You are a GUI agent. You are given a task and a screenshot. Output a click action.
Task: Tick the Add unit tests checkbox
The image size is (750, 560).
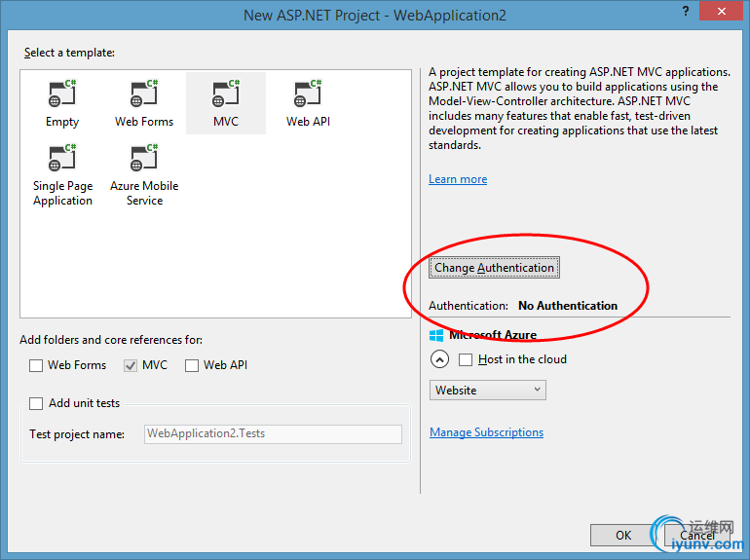coord(36,403)
